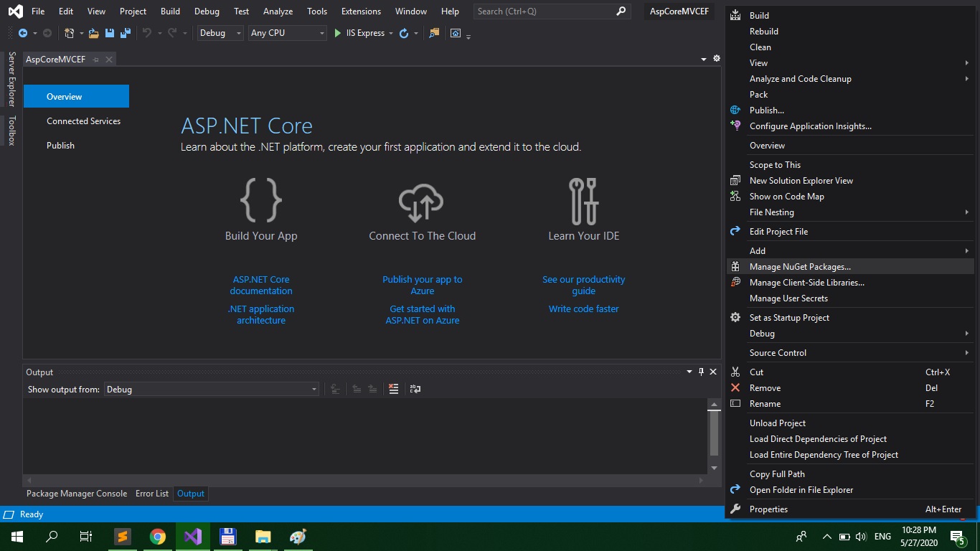The width and height of the screenshot is (980, 551).
Task: Open the Debug configuration dropdown
Action: coord(220,33)
